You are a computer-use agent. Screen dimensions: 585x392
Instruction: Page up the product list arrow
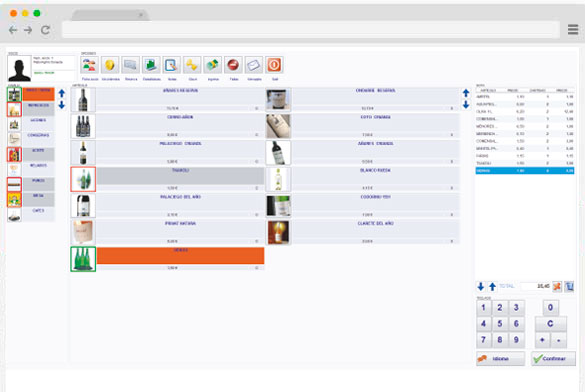pyautogui.click(x=466, y=93)
